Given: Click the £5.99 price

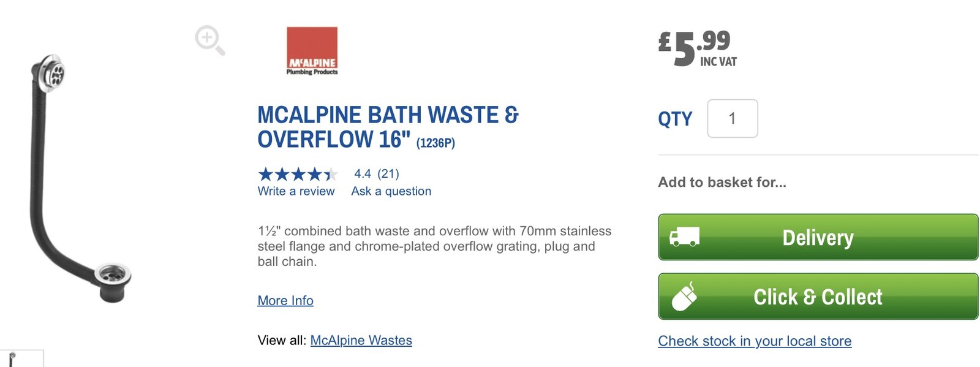Looking at the screenshot, I should (x=696, y=48).
